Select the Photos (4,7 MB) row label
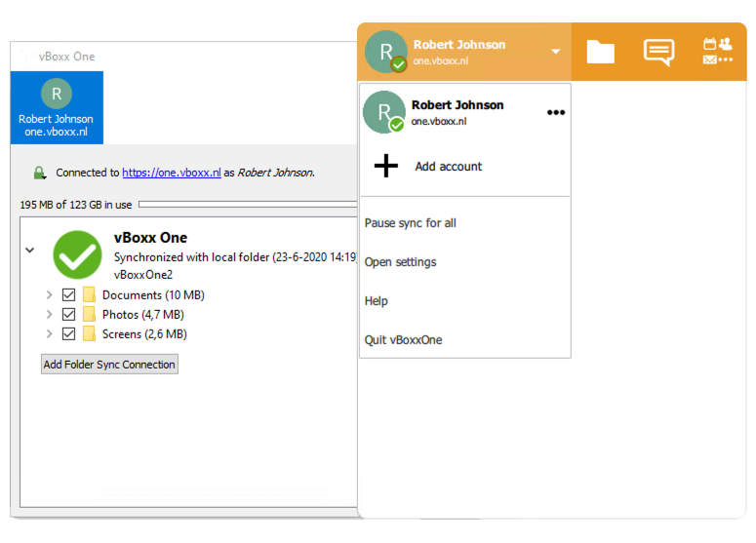The width and height of the screenshot is (756, 543). tap(143, 315)
